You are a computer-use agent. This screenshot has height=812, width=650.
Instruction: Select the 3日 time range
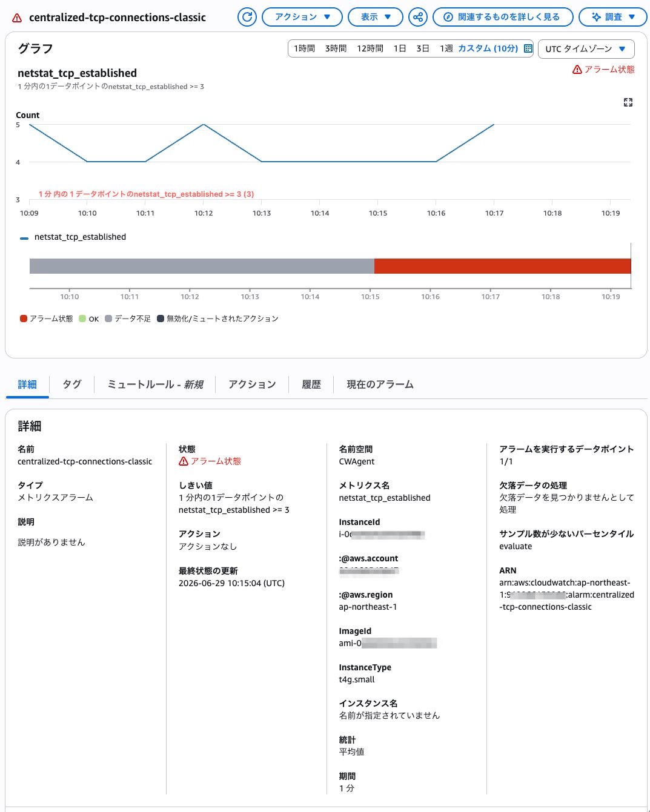(x=422, y=48)
